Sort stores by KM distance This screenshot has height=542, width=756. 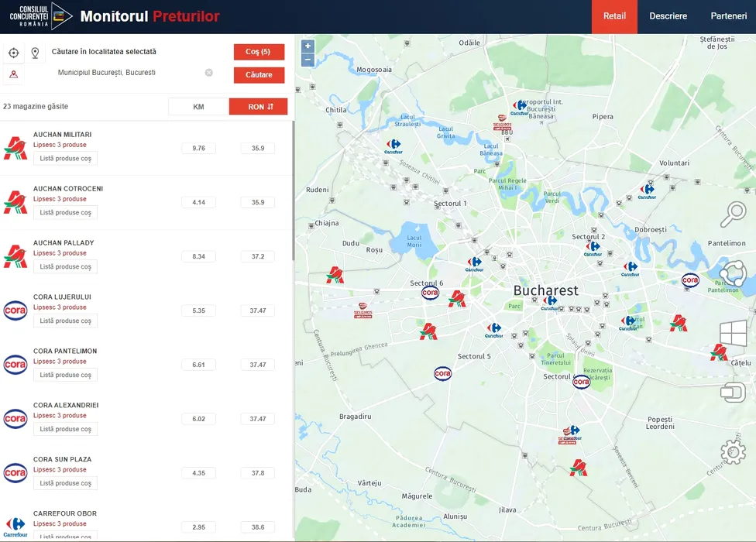(x=198, y=107)
